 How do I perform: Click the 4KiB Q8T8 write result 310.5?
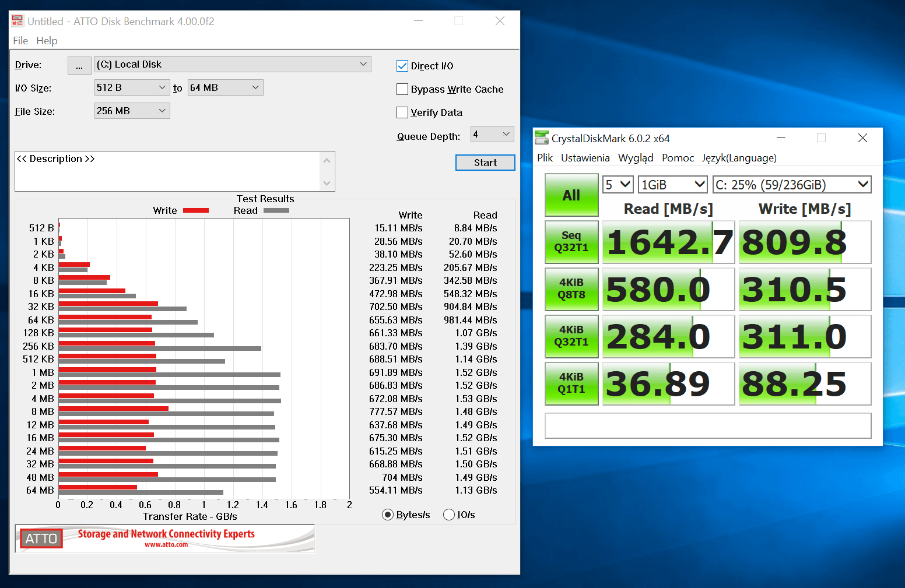coord(805,289)
